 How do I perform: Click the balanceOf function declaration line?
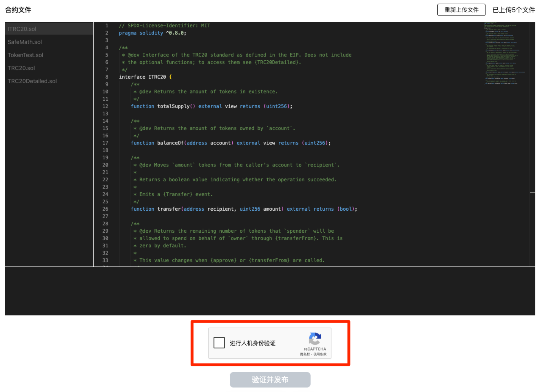click(231, 143)
